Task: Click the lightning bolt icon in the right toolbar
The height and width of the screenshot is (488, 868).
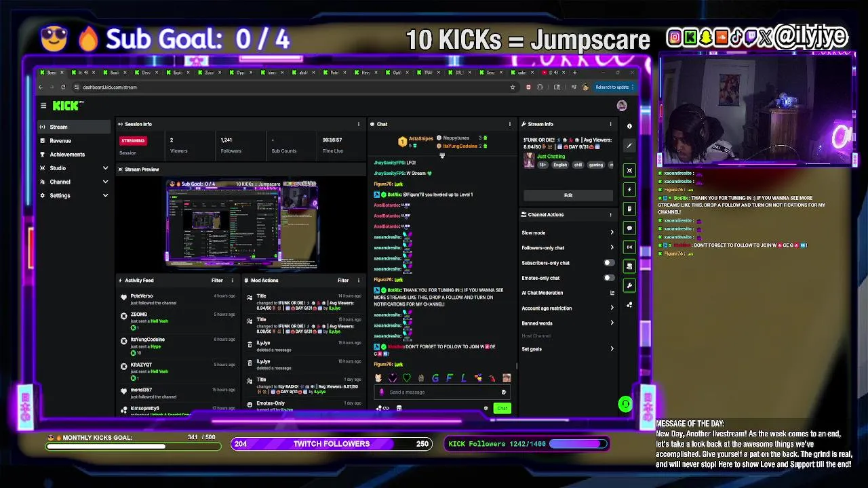Action: pyautogui.click(x=629, y=190)
